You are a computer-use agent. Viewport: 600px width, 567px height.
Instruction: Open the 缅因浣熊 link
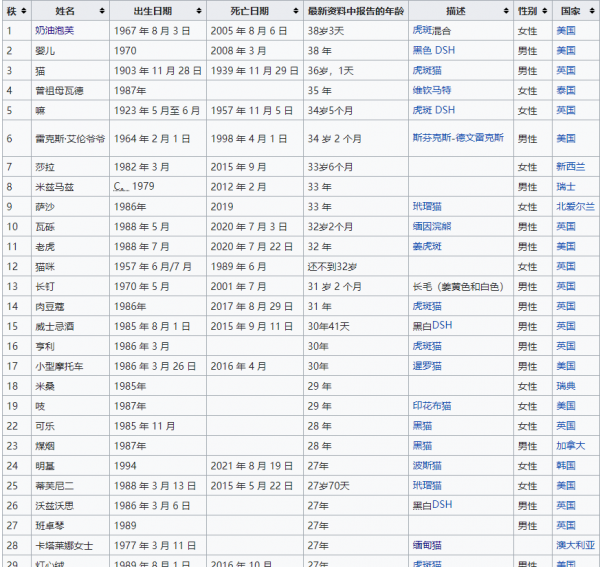pos(432,226)
